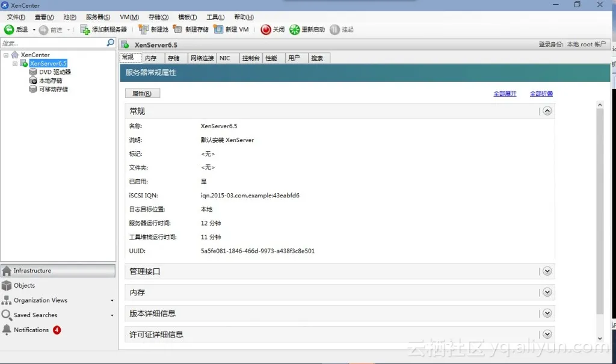The image size is (616, 364).
Task: Click the red Shut Down (关闭) icon
Action: [266, 29]
